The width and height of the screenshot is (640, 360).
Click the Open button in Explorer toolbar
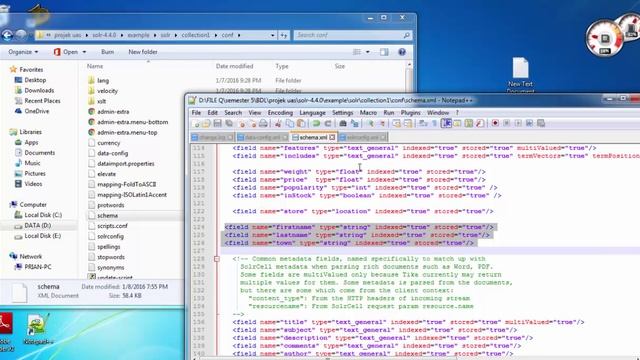[x=66, y=52]
